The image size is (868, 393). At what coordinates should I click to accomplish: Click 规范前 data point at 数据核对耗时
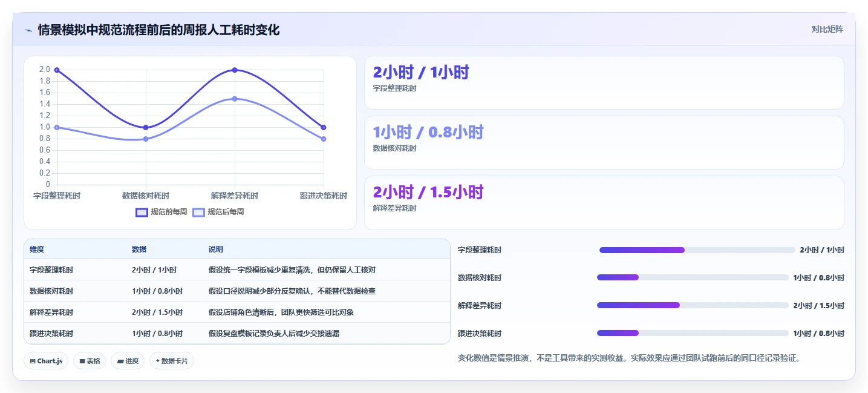[x=146, y=127]
